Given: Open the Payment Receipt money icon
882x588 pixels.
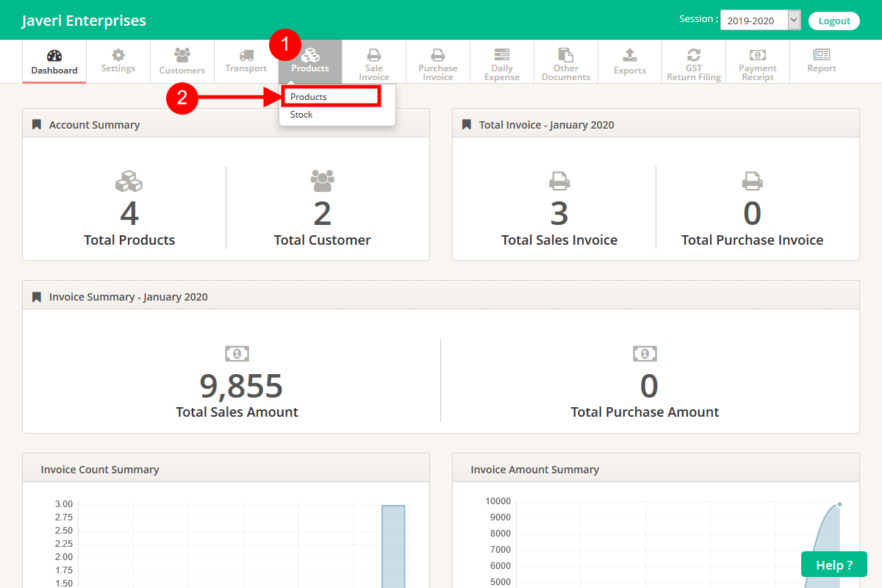Looking at the screenshot, I should point(758,55).
